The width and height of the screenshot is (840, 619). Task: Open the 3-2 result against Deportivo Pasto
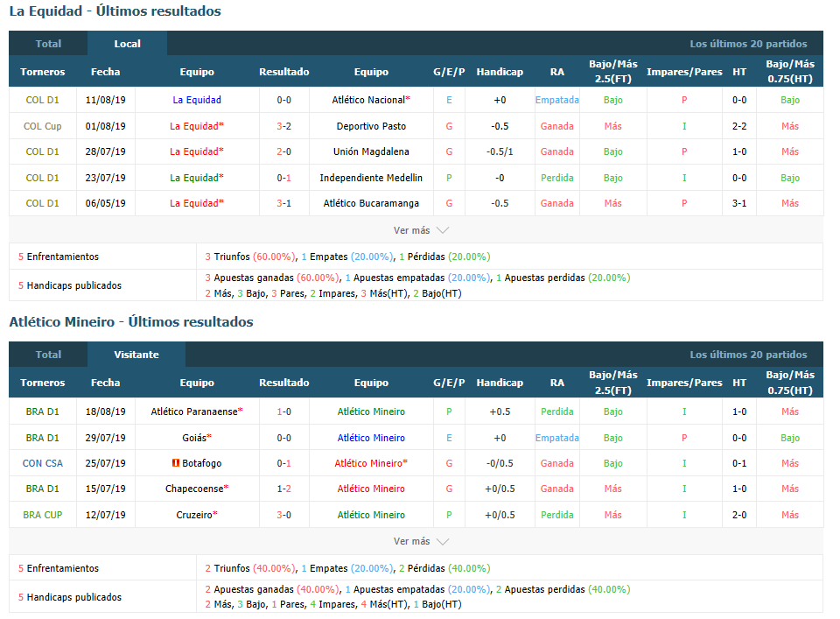tap(283, 126)
